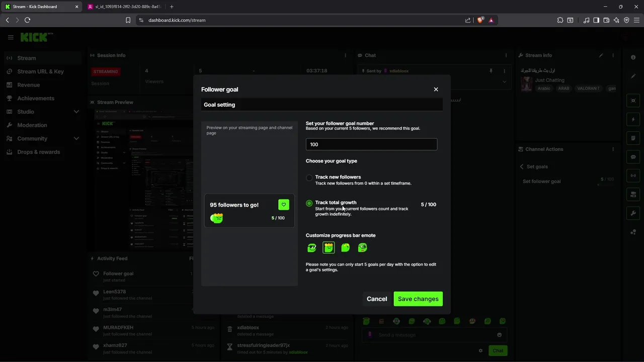644x362 pixels.
Task: Choose the sunglasses progress bar emote
Action: (x=312, y=247)
